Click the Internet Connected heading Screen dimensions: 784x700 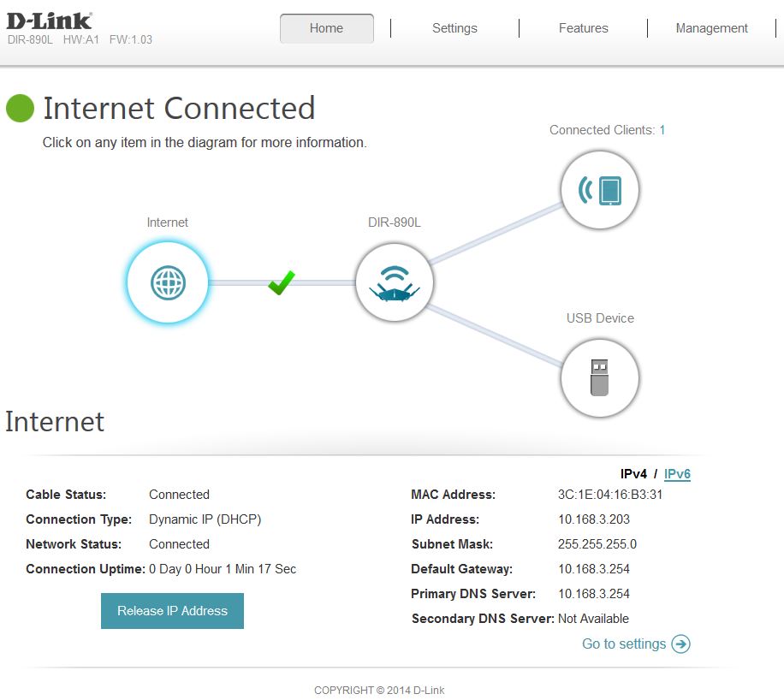tap(179, 108)
